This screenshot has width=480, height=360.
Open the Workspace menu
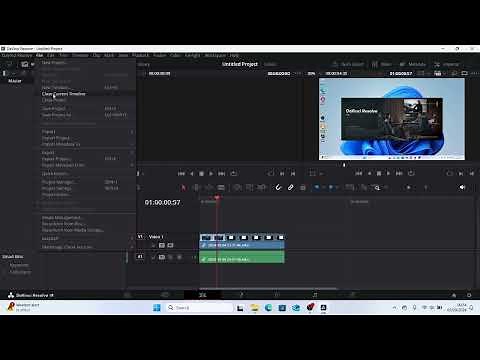point(215,55)
